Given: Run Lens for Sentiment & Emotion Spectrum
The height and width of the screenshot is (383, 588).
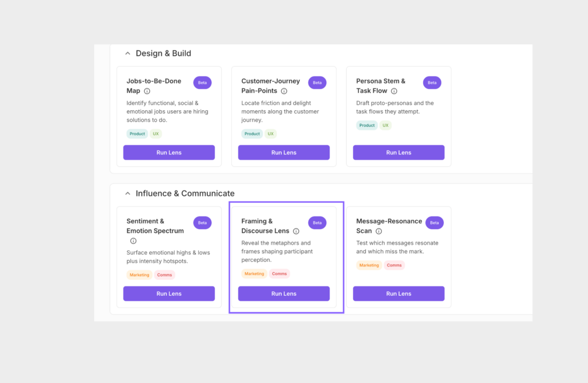Looking at the screenshot, I should pyautogui.click(x=169, y=293).
